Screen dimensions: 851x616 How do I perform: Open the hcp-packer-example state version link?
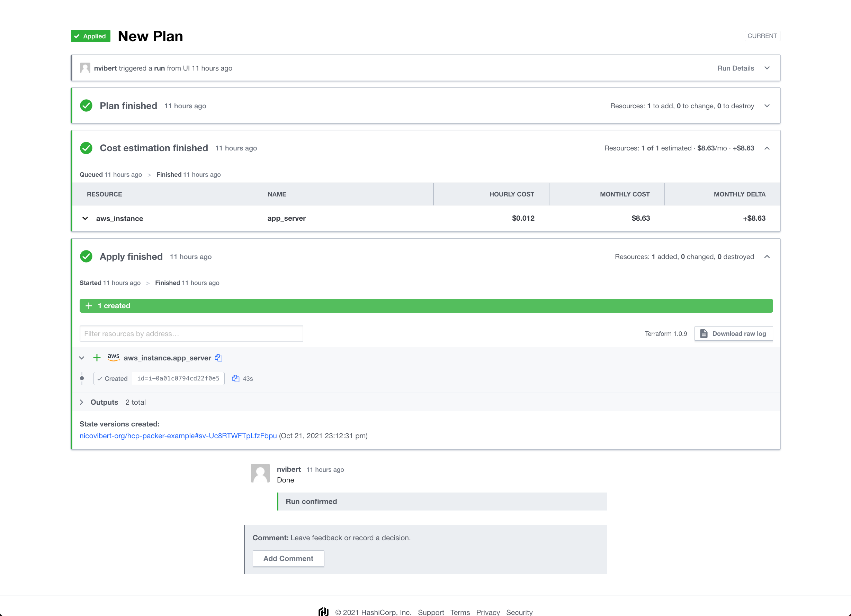tap(178, 436)
